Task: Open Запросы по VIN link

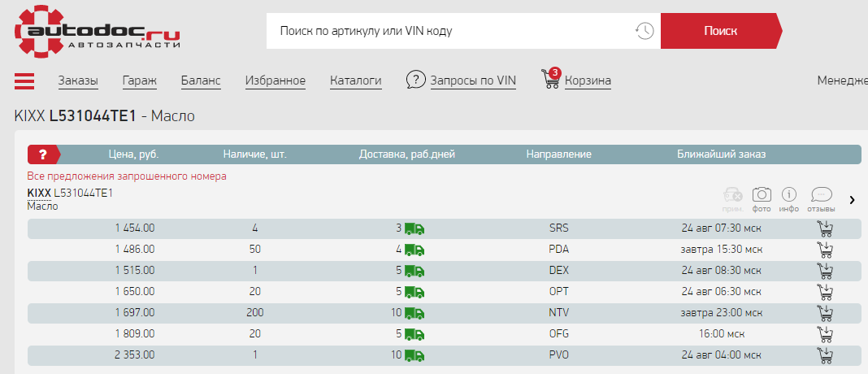Action: [x=473, y=80]
